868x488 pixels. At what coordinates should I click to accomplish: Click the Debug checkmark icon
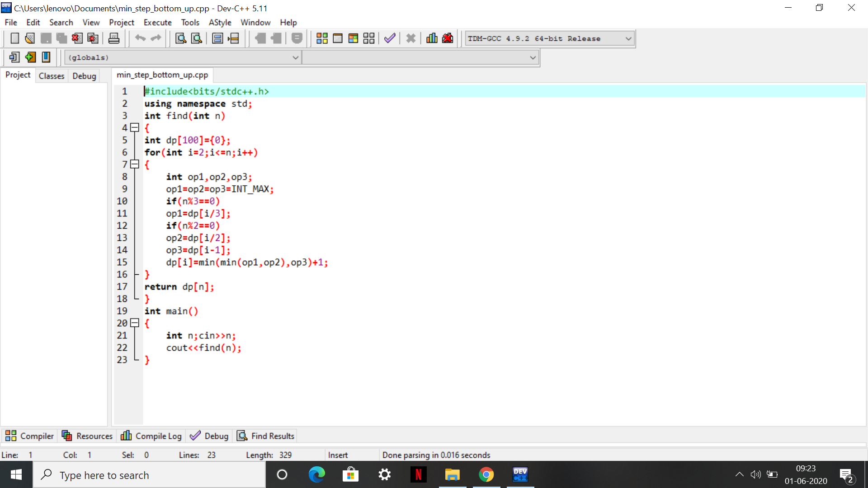(390, 38)
